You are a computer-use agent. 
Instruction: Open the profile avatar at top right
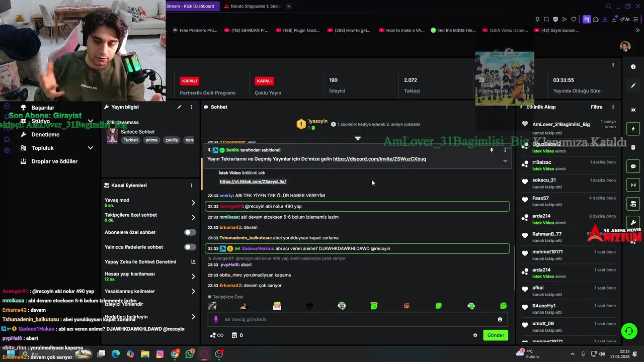click(x=625, y=47)
